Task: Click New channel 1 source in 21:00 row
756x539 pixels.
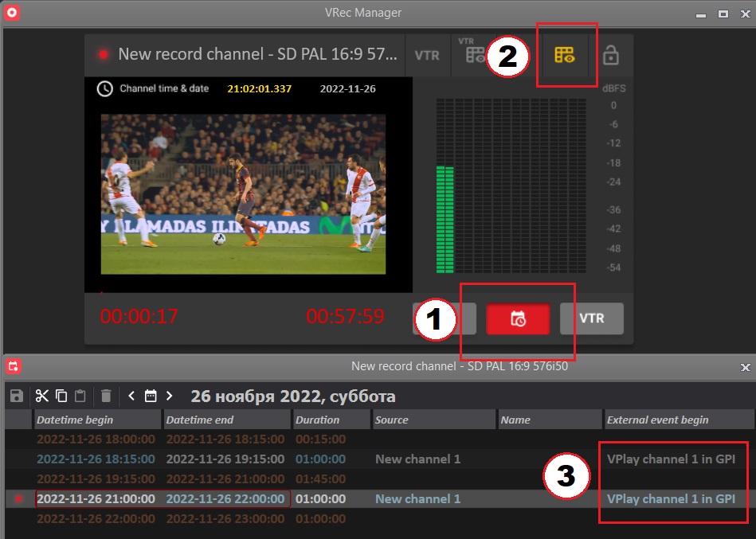Action: (x=417, y=499)
